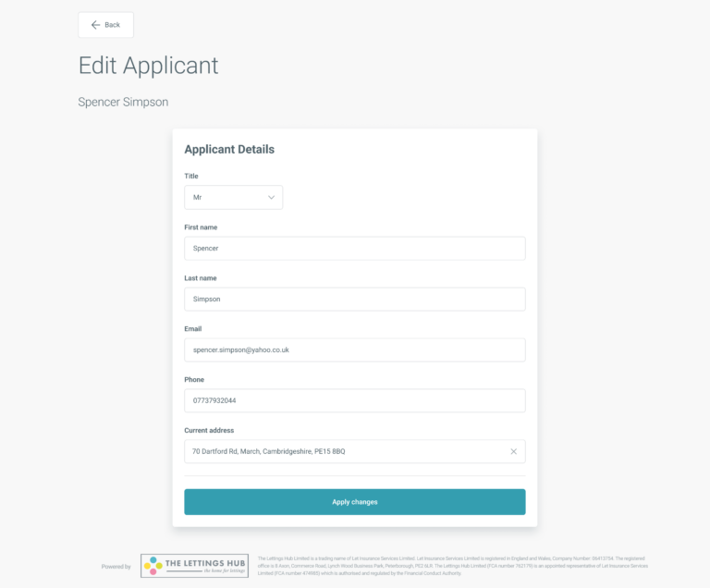Select the Email input field
The width and height of the screenshot is (710, 588).
pos(355,349)
